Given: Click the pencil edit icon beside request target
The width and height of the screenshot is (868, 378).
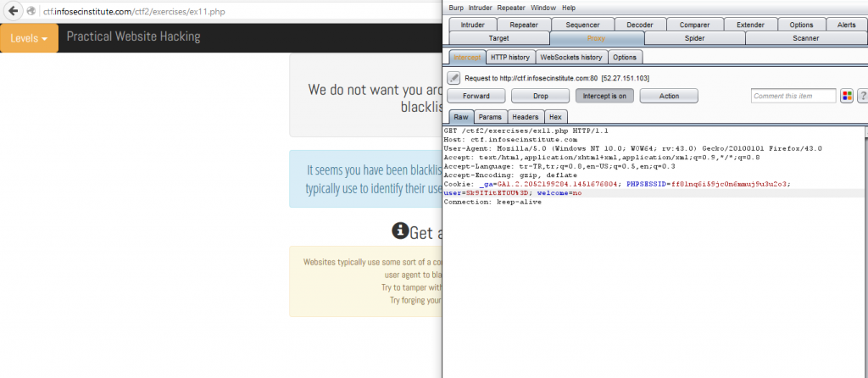Looking at the screenshot, I should [x=453, y=78].
